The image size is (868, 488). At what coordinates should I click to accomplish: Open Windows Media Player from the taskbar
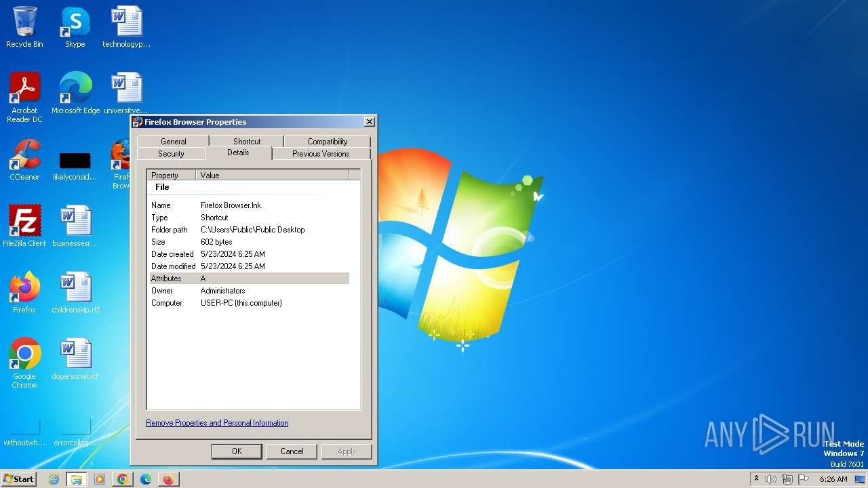point(100,479)
